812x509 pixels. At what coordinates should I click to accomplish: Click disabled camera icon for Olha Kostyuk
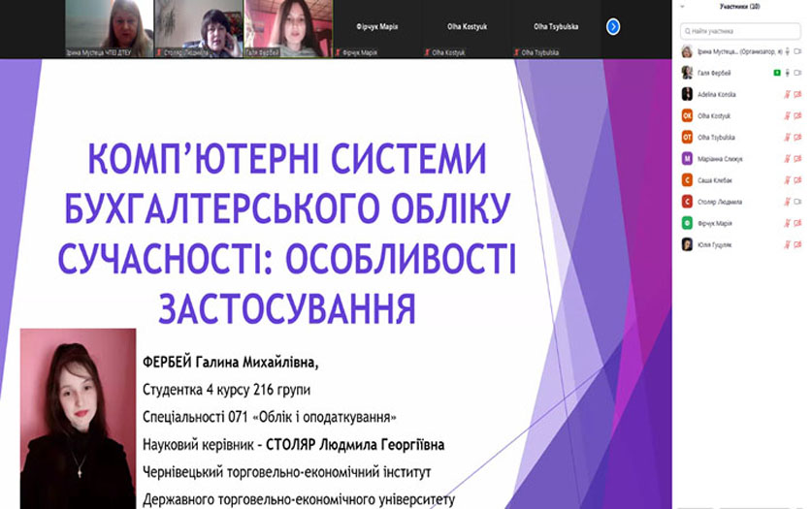[x=797, y=116]
